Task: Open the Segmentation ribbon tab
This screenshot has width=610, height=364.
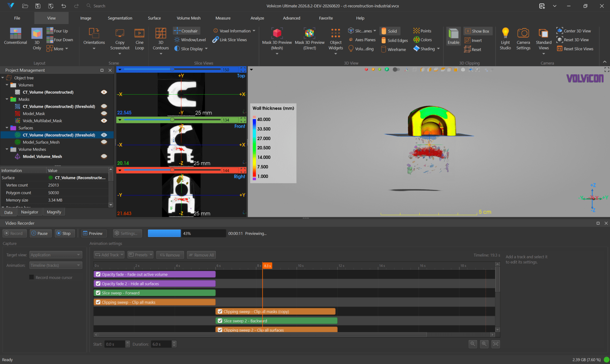Action: [120, 18]
